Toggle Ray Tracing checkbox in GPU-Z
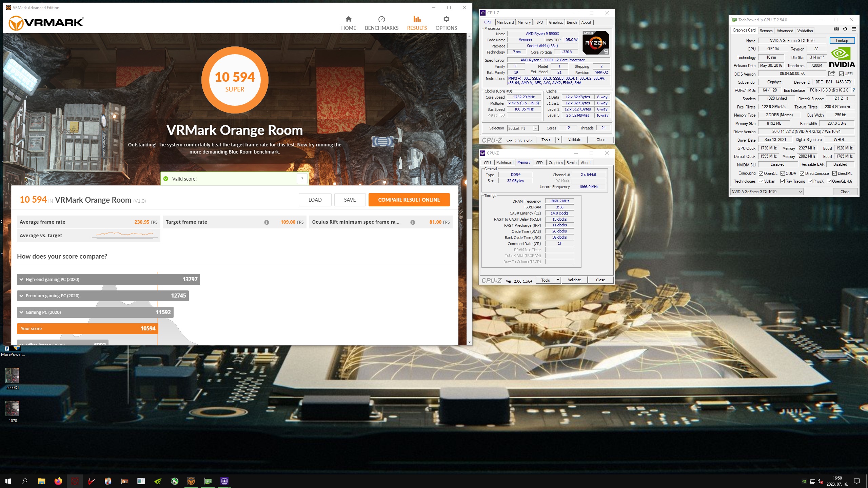The width and height of the screenshot is (868, 488). tap(783, 181)
